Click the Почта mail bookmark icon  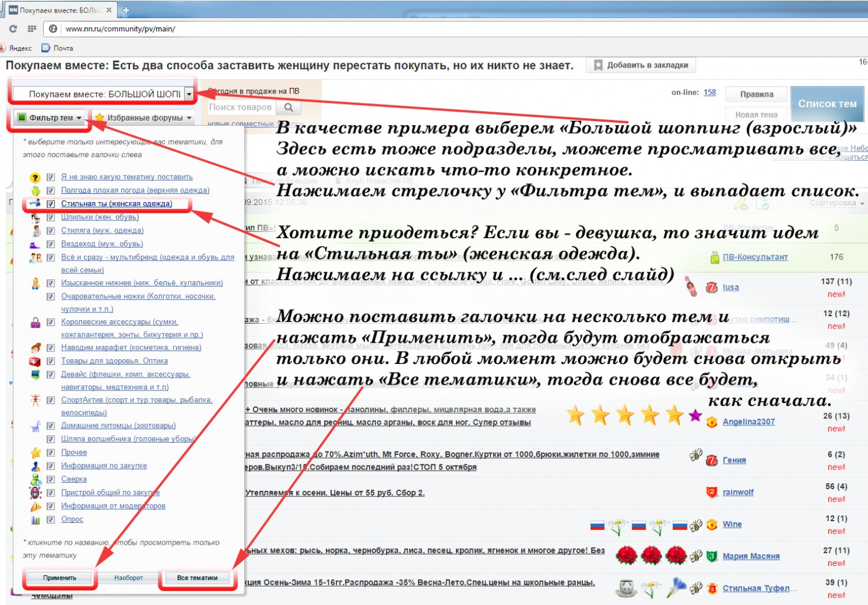[46, 48]
